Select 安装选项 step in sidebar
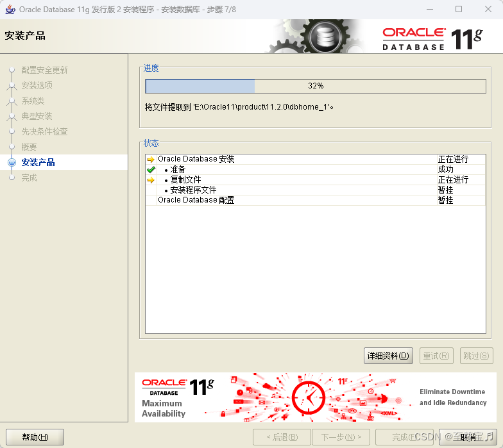The image size is (503, 448). click(x=37, y=85)
